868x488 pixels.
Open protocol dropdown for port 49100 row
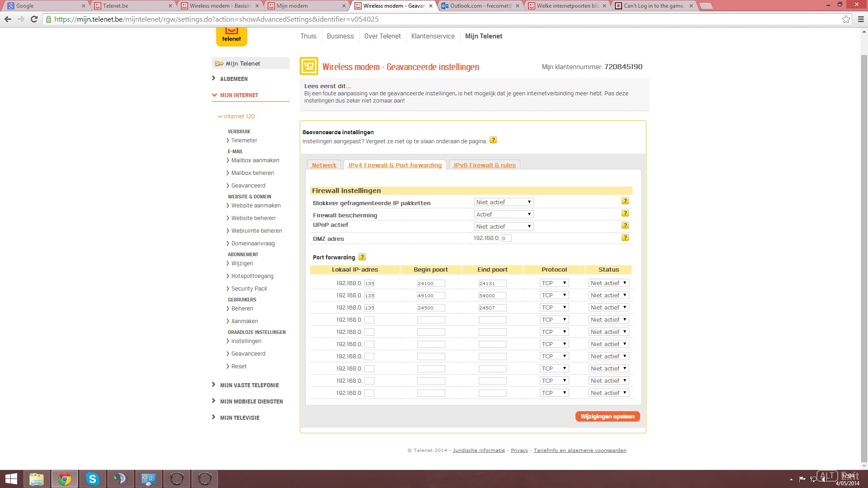click(554, 295)
